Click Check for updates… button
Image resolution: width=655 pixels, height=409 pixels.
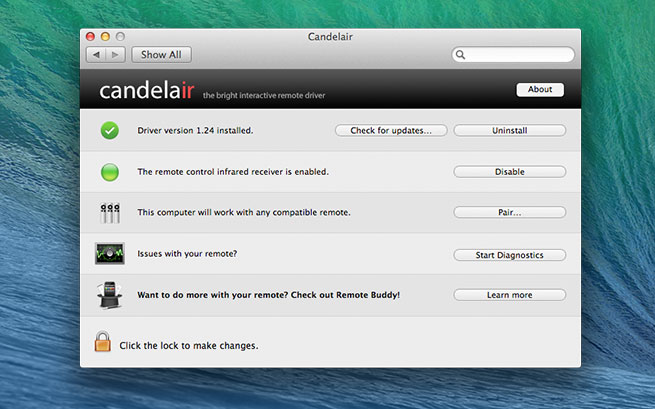(391, 130)
